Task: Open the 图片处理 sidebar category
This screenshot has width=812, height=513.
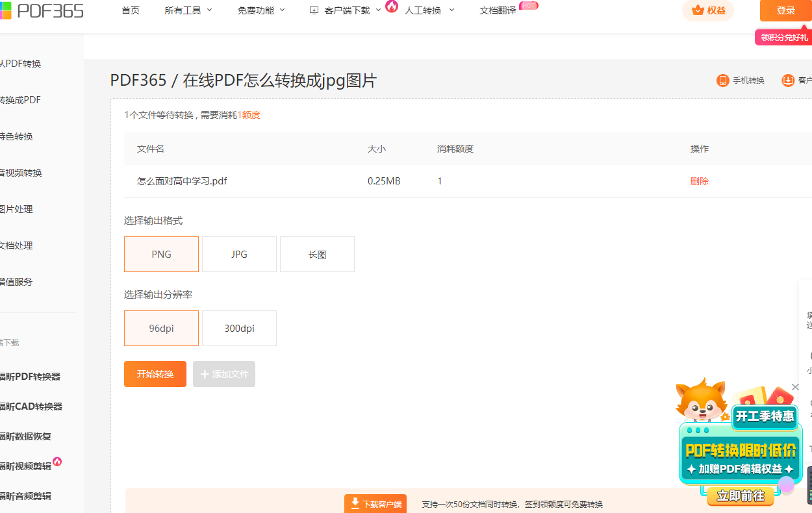Action: coord(17,209)
